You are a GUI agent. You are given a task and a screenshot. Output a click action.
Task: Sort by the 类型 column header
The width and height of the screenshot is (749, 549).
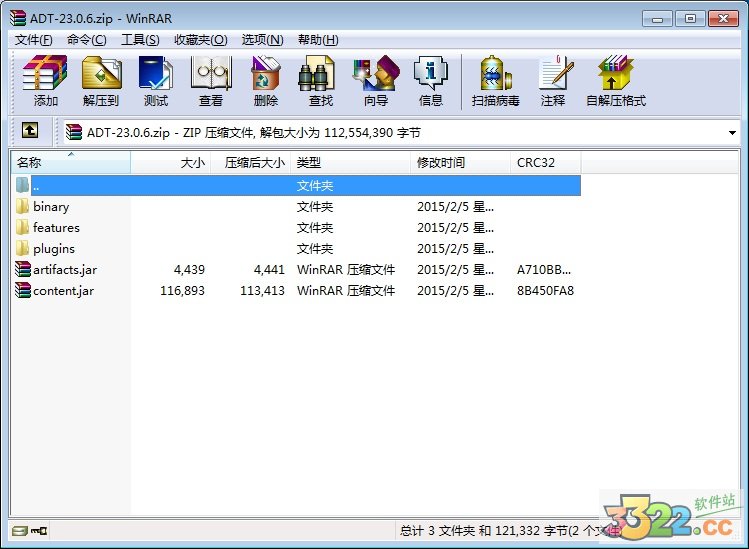351,162
